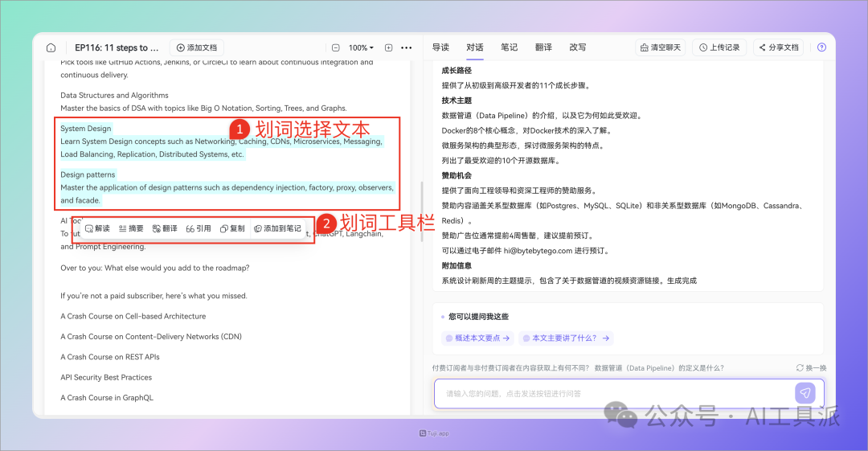Click suggested question 概述本文要点
The image size is (868, 451).
click(477, 338)
